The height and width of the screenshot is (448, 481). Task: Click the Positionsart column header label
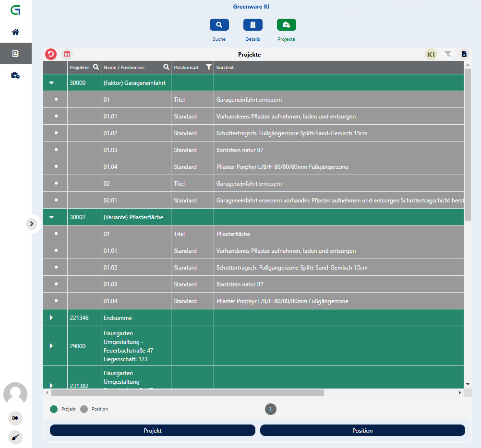[x=186, y=68]
